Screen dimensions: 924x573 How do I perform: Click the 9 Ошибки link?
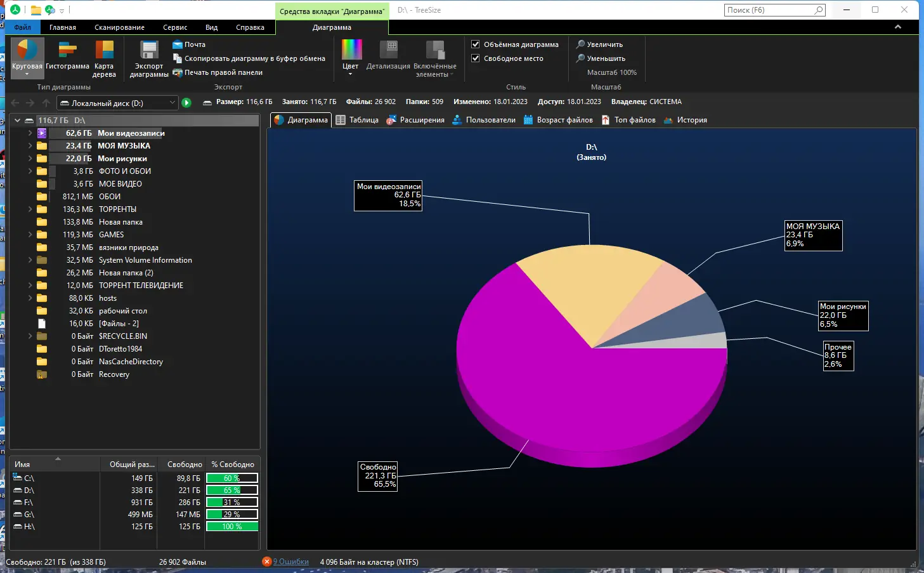(289, 562)
